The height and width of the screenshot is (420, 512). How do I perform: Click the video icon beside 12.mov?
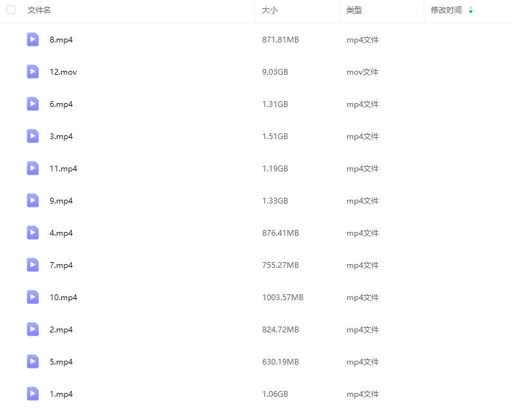click(x=33, y=72)
